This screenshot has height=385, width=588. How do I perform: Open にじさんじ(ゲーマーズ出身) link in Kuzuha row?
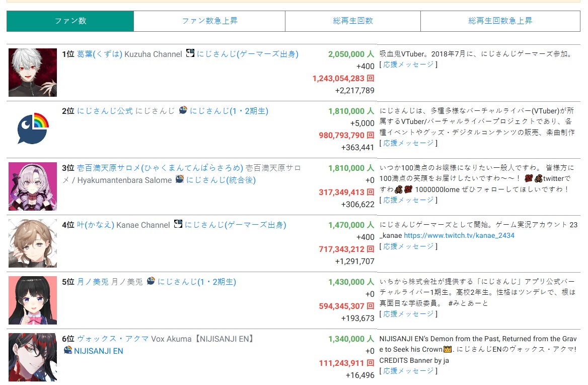point(248,54)
